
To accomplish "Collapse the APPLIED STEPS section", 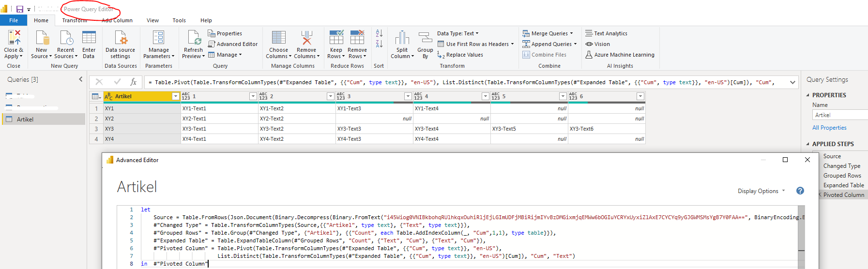I will click(808, 144).
